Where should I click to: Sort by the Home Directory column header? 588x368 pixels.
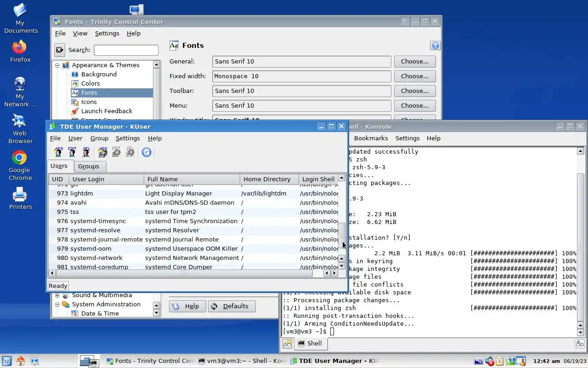[x=269, y=179]
